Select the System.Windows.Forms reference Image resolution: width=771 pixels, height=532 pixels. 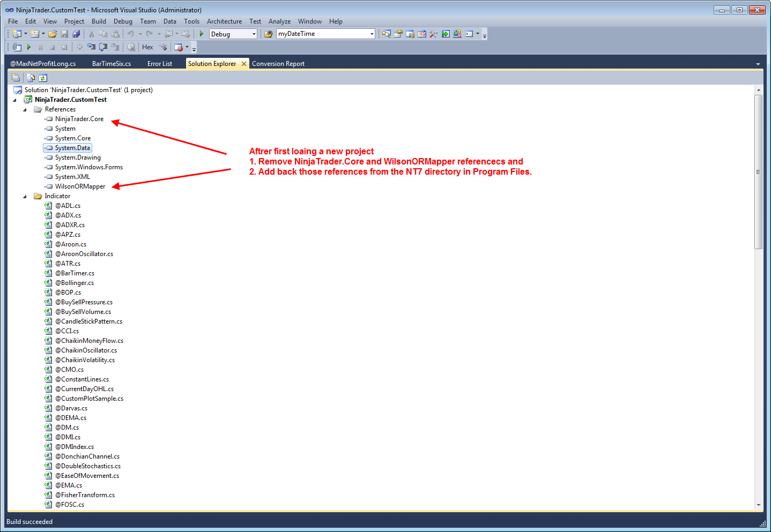click(89, 167)
